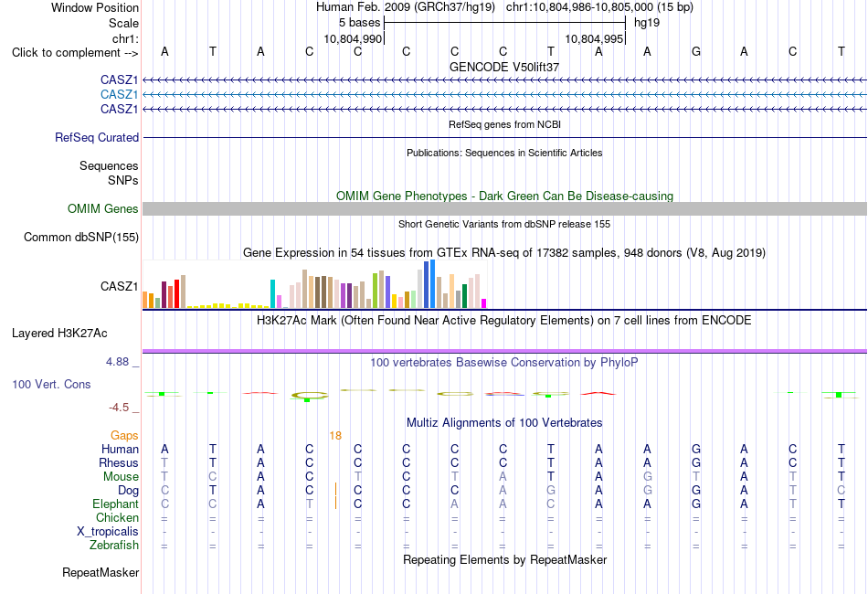Select the Mouse species label

point(121,477)
